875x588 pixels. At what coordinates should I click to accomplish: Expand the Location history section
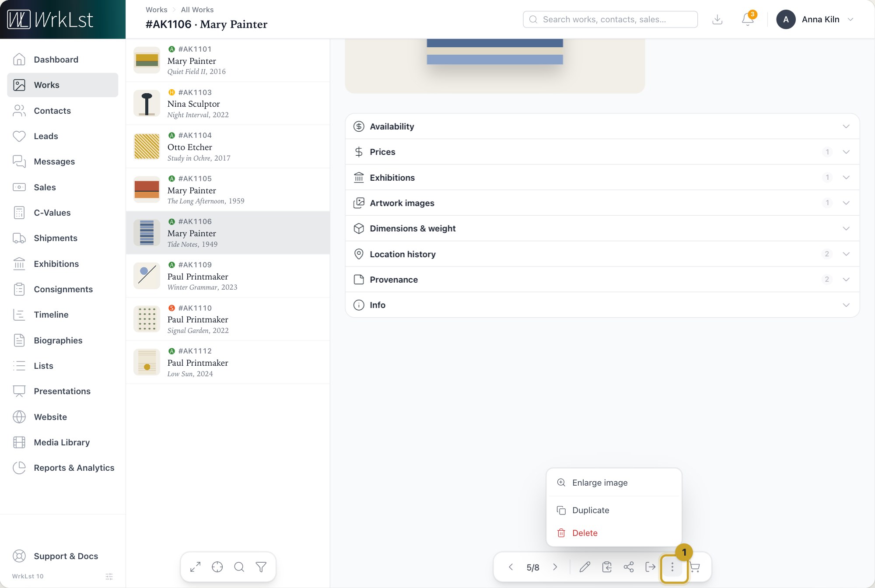coord(602,254)
